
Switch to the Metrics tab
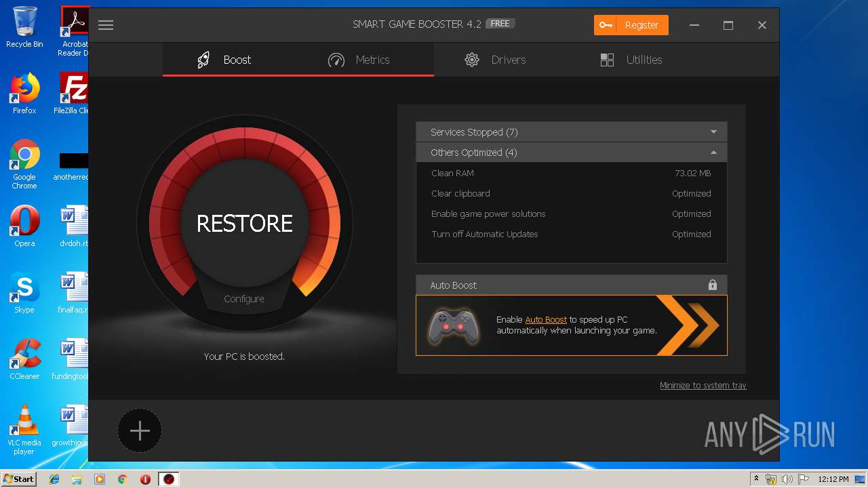pos(366,60)
